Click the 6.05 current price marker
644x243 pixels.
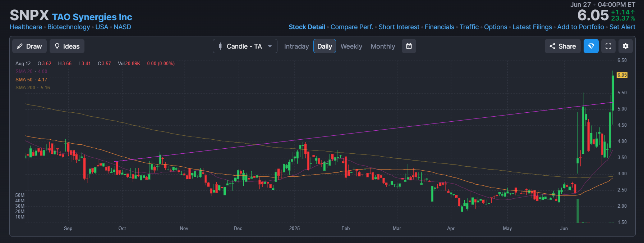click(x=622, y=75)
